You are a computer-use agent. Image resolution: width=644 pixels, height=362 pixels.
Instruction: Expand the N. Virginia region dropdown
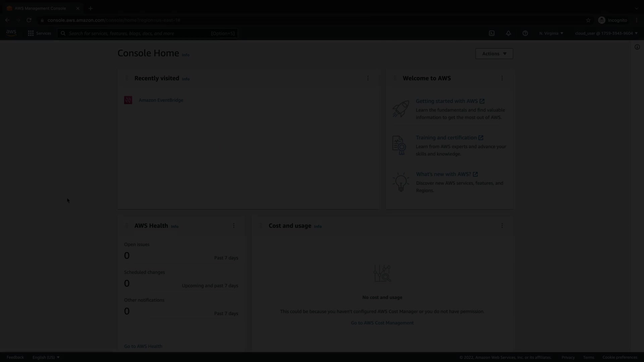(551, 33)
